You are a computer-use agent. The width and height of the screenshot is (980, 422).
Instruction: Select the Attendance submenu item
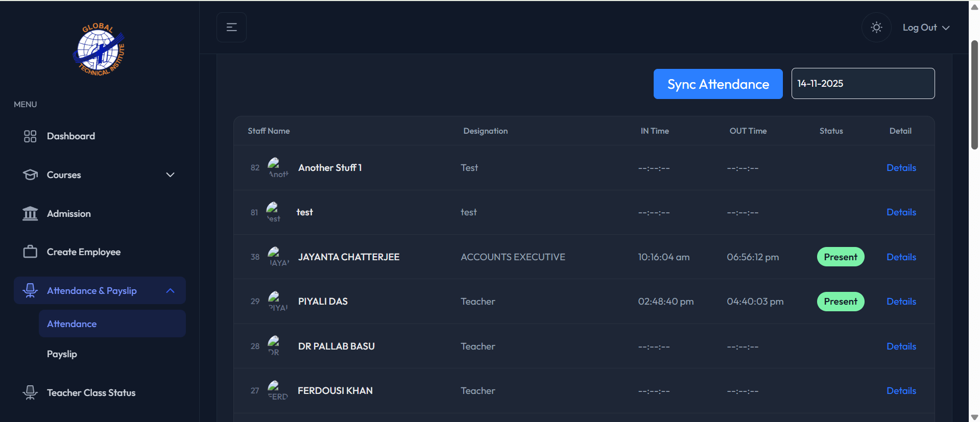(72, 324)
